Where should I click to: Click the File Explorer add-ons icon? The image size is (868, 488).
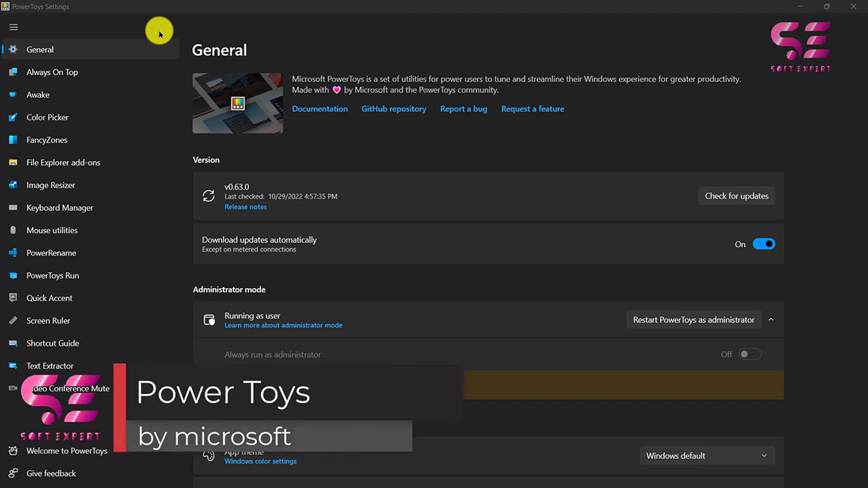(13, 162)
